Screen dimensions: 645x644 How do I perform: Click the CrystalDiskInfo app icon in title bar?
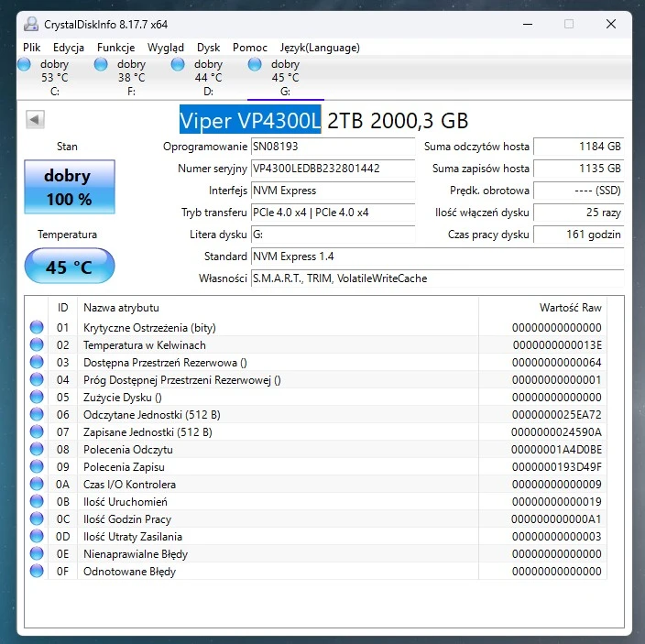pos(29,24)
